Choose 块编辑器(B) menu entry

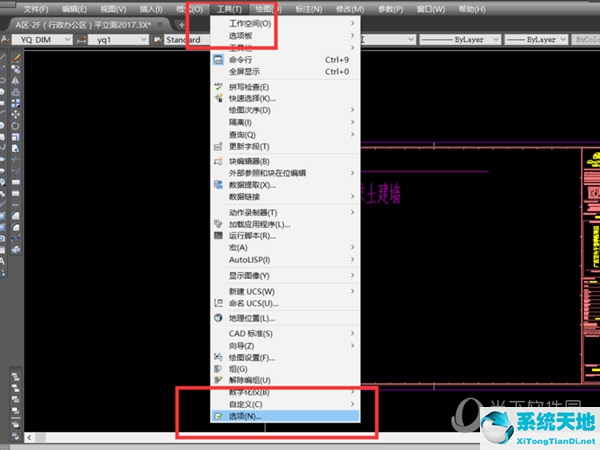click(x=285, y=161)
